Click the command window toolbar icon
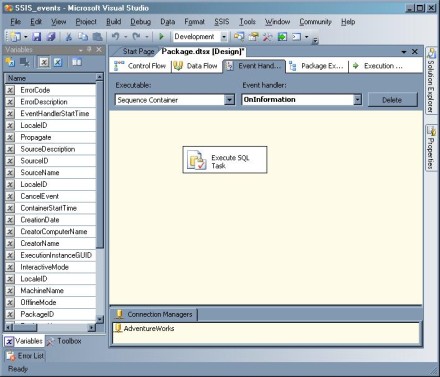This screenshot has height=377, width=440. (297, 36)
